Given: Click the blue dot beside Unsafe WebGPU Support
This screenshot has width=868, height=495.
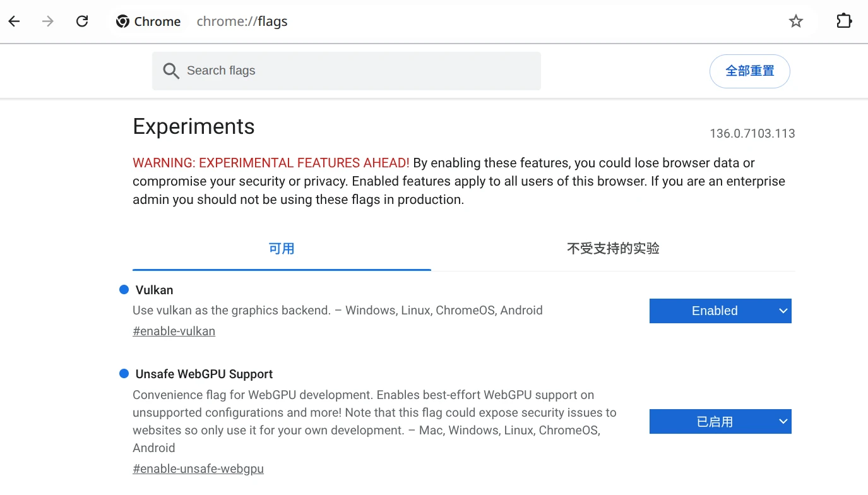Looking at the screenshot, I should click(124, 374).
